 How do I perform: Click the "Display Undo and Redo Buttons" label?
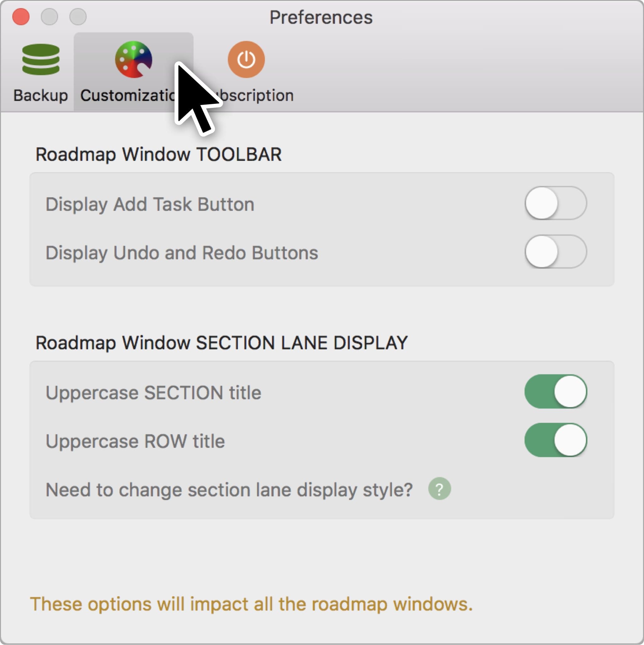tap(182, 253)
